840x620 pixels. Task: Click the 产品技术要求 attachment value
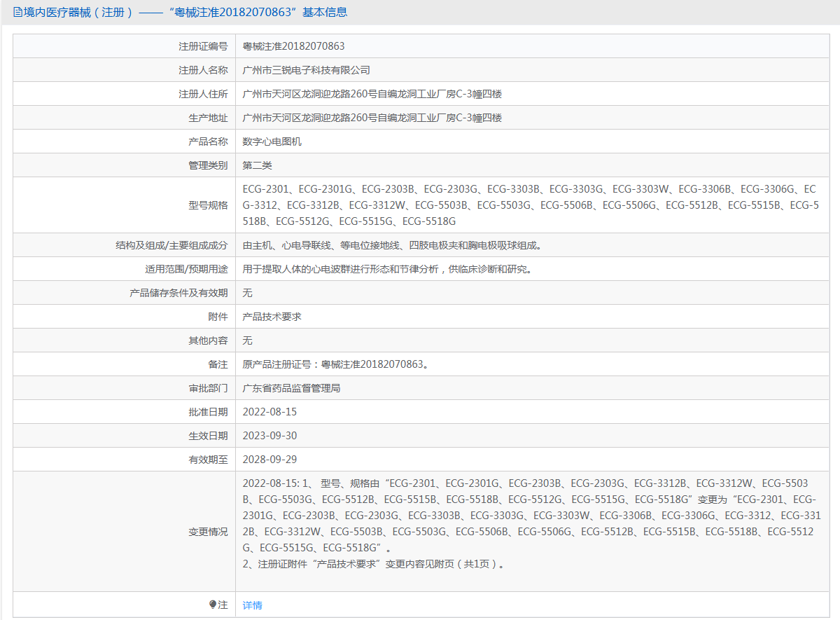click(x=272, y=317)
